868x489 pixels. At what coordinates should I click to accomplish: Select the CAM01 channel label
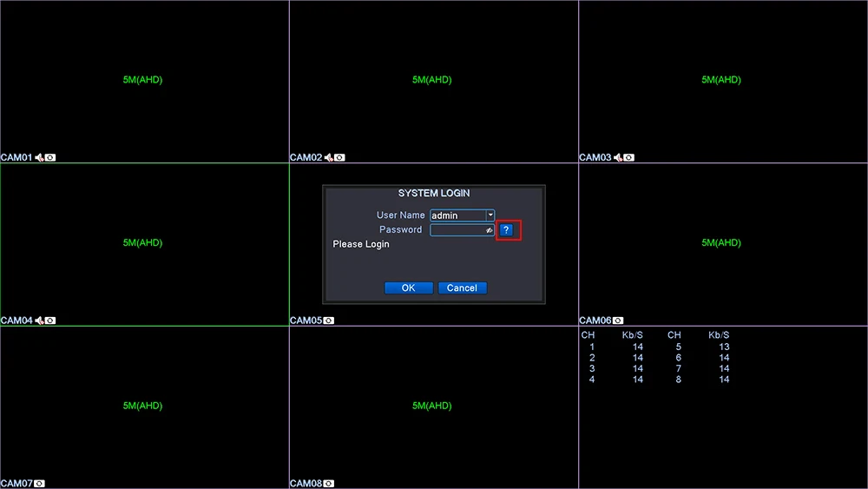click(16, 158)
